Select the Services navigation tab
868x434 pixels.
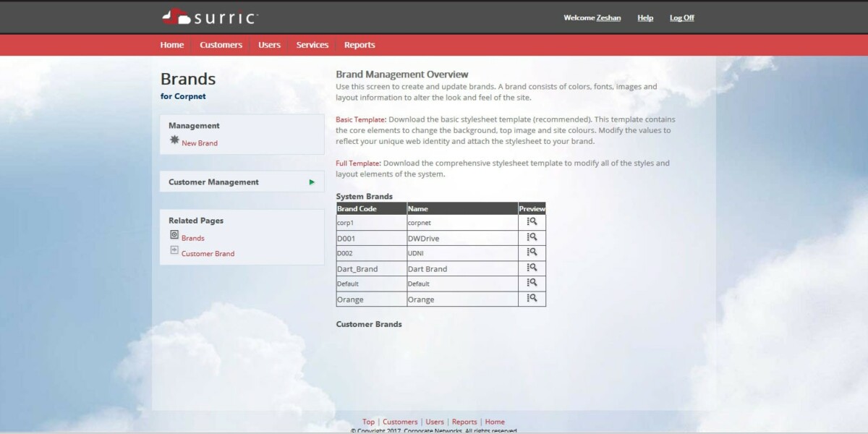312,44
